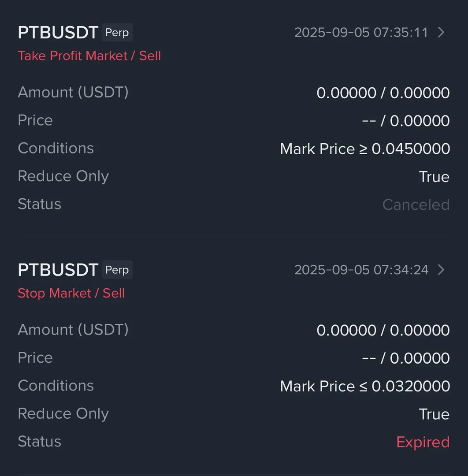Tap the Mark Price ≥ 0.0450000 condition
This screenshot has height=476, width=468.
(x=365, y=149)
